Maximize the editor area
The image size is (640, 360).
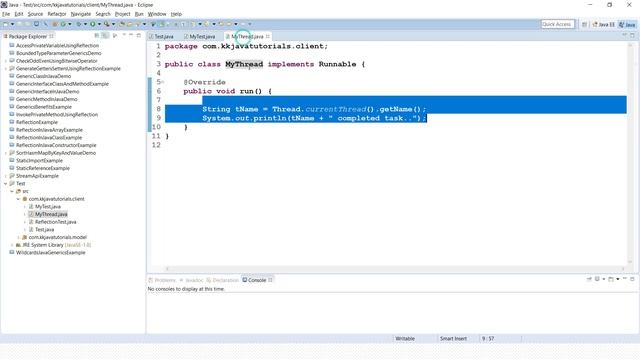pyautogui.click(x=632, y=36)
